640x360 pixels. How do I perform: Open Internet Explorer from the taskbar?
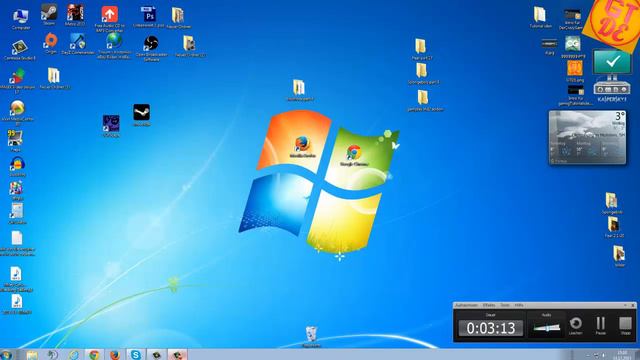coord(73,355)
